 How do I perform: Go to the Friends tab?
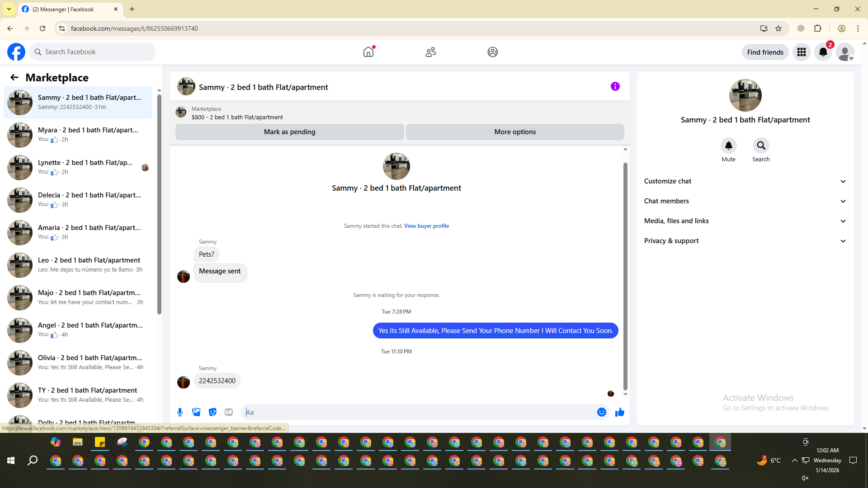[x=430, y=52]
